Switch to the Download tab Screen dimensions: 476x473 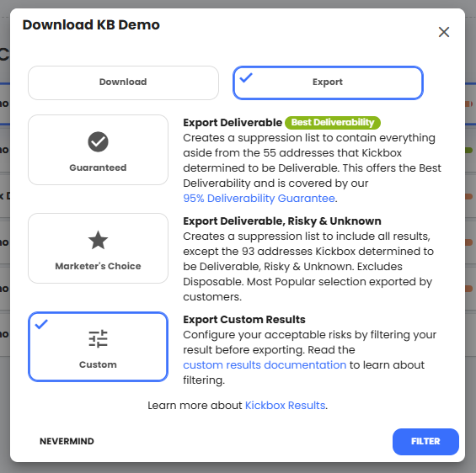pos(123,82)
